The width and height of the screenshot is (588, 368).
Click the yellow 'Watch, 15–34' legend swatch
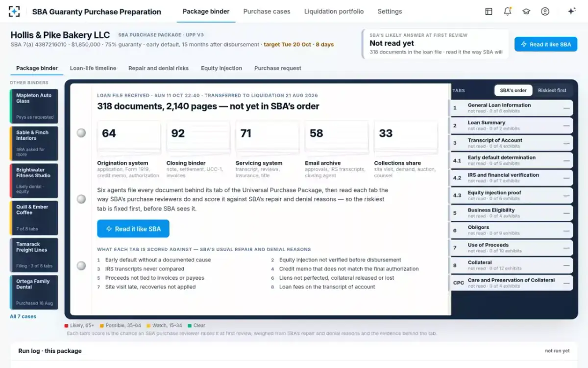coord(147,325)
